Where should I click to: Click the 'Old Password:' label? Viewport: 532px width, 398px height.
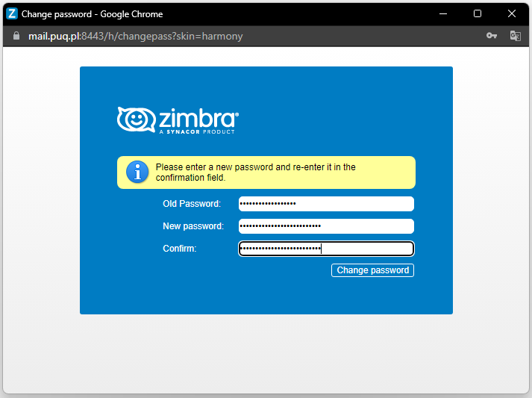point(192,204)
